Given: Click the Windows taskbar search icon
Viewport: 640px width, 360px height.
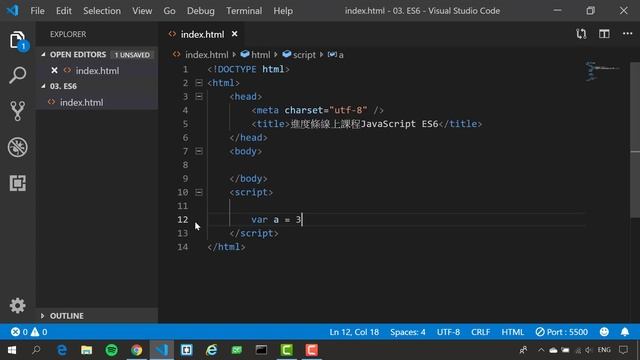Looking at the screenshot, I should point(36,350).
